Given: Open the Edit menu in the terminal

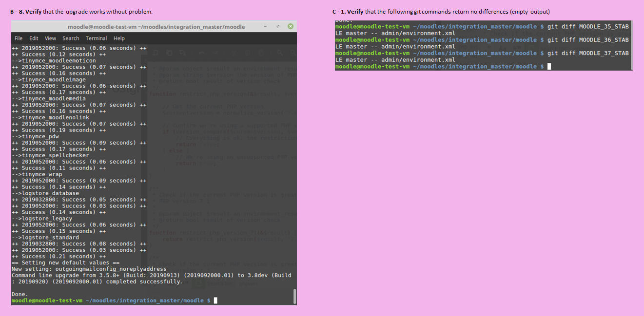Looking at the screenshot, I should (x=34, y=38).
